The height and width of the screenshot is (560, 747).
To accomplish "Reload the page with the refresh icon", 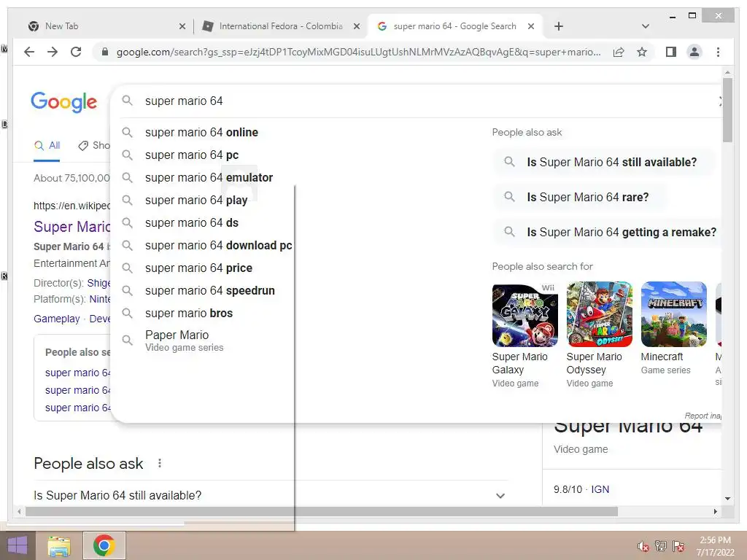I will point(76,52).
